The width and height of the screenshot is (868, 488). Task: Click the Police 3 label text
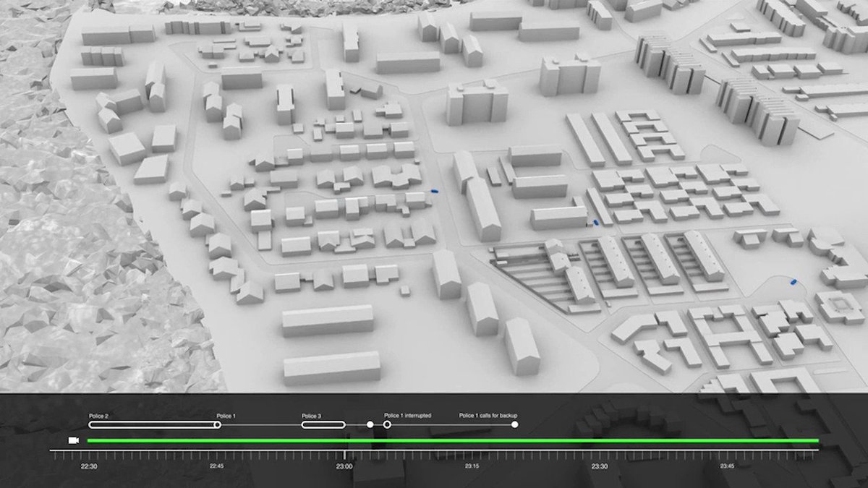[x=311, y=416]
